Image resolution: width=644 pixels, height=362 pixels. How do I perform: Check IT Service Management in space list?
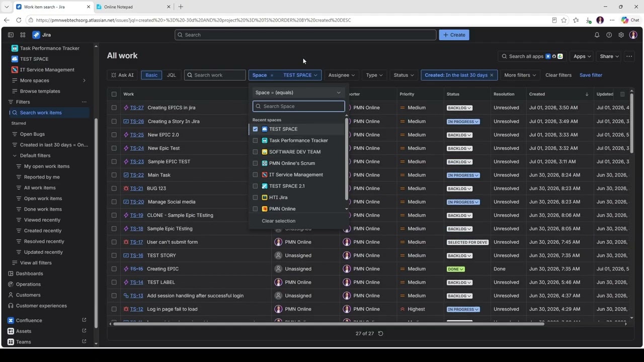coord(255,175)
